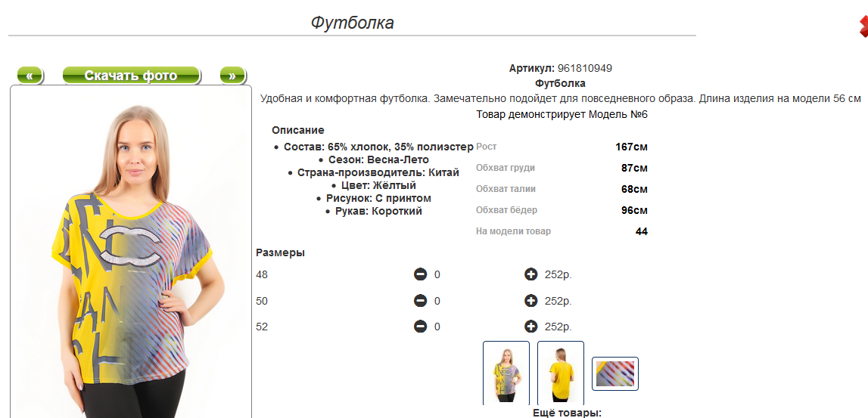Open the front view thumbnail
This screenshot has height=418, width=868.
pyautogui.click(x=506, y=373)
